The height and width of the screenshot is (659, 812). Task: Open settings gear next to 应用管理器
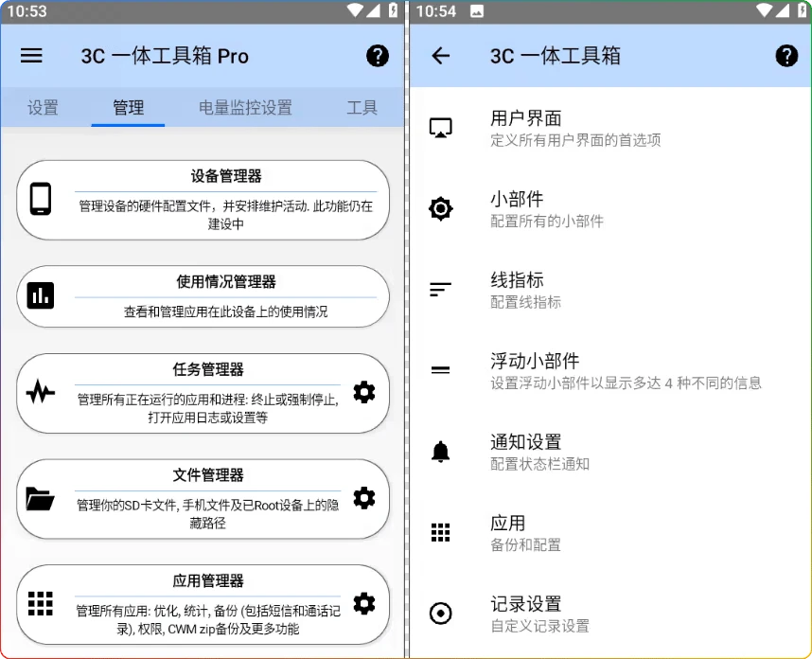coord(364,603)
